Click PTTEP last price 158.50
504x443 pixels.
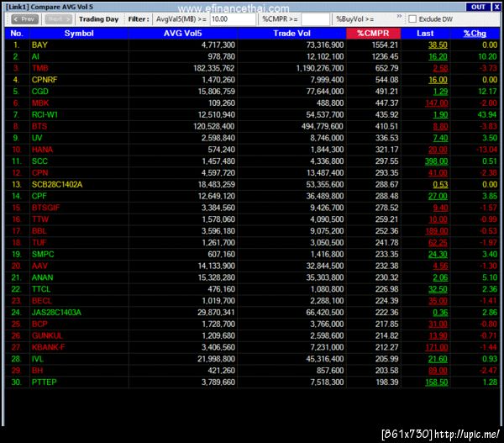click(436, 382)
